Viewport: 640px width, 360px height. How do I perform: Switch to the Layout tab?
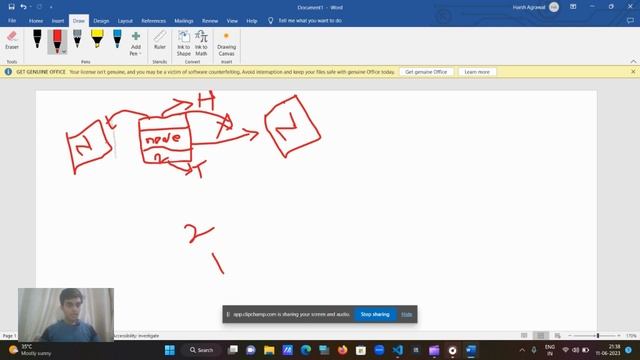125,20
